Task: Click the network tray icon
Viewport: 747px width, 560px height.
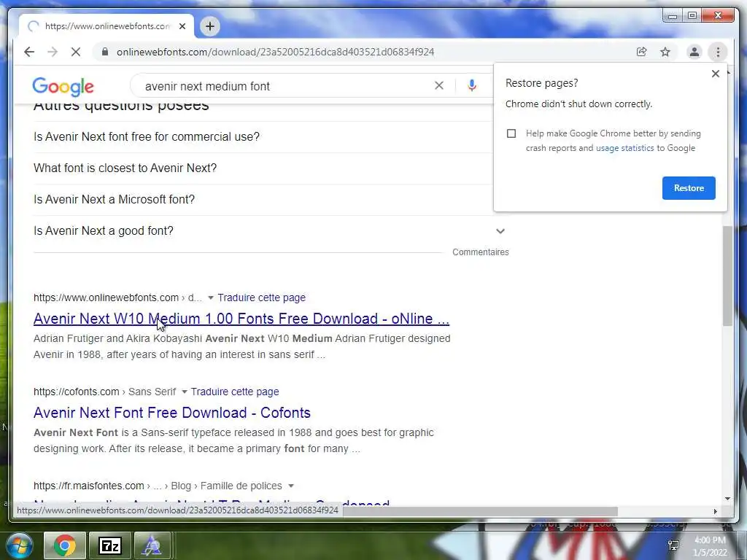Action: (673, 545)
